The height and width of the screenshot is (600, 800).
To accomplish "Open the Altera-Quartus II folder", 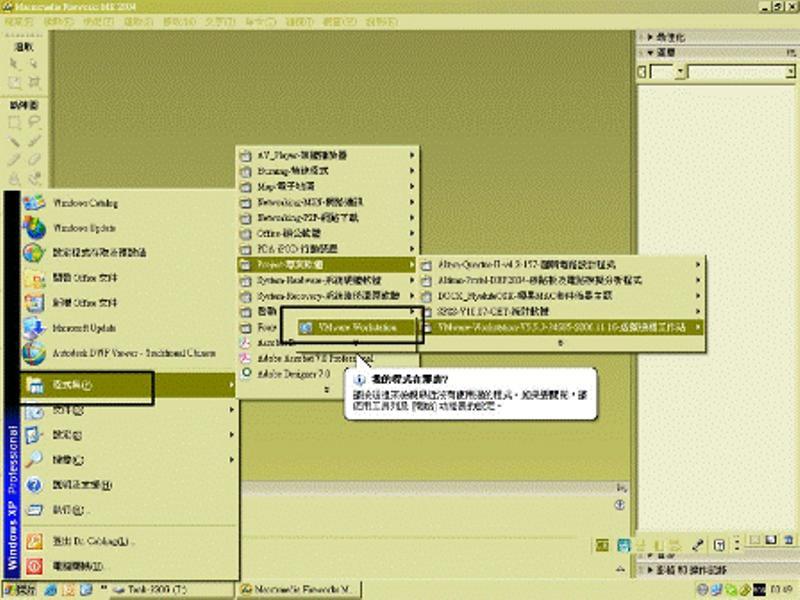I will point(561,265).
